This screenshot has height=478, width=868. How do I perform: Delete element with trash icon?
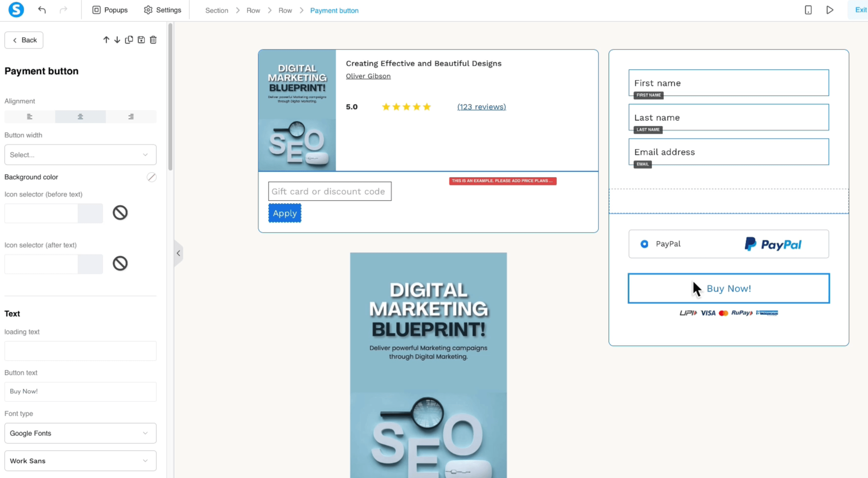pos(153,40)
